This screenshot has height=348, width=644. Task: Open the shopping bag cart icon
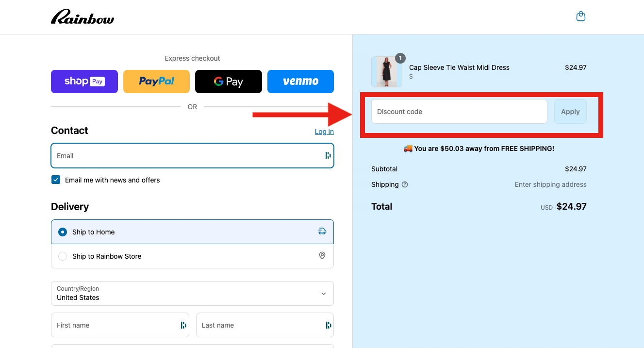tap(580, 17)
